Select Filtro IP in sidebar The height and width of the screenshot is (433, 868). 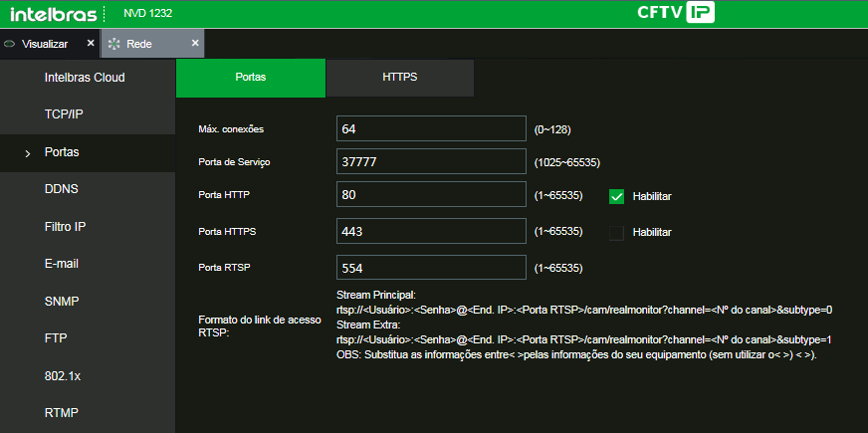(66, 227)
